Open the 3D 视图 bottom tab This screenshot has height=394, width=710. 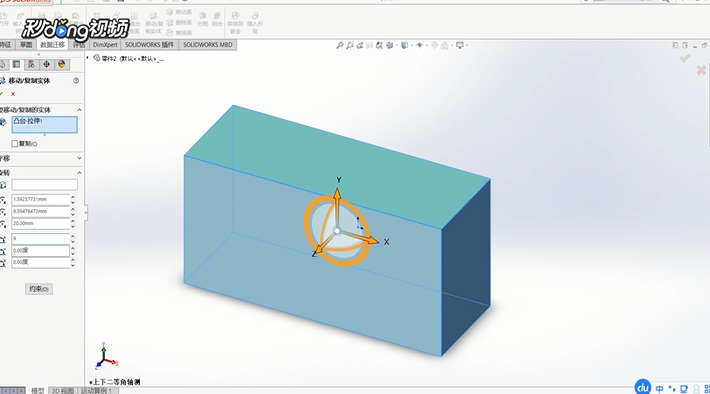point(62,390)
